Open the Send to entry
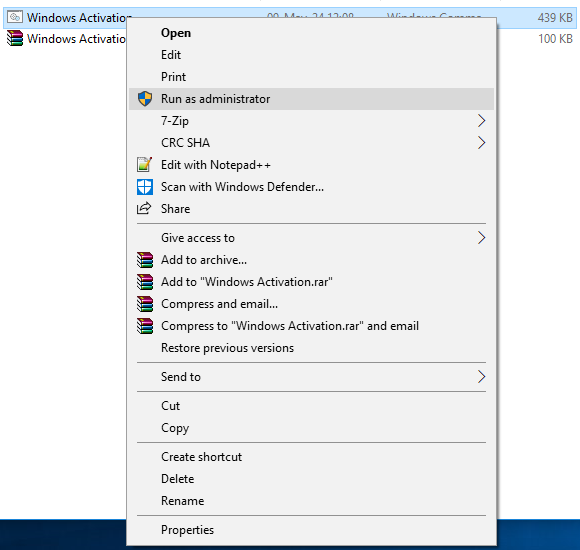Image resolution: width=580 pixels, height=550 pixels. (311, 377)
